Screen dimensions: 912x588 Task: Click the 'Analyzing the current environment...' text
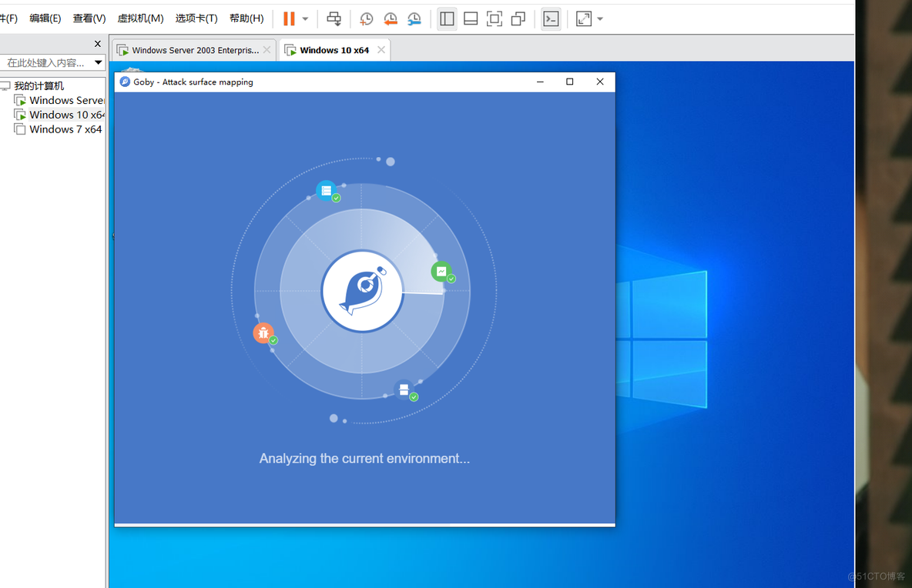click(364, 459)
